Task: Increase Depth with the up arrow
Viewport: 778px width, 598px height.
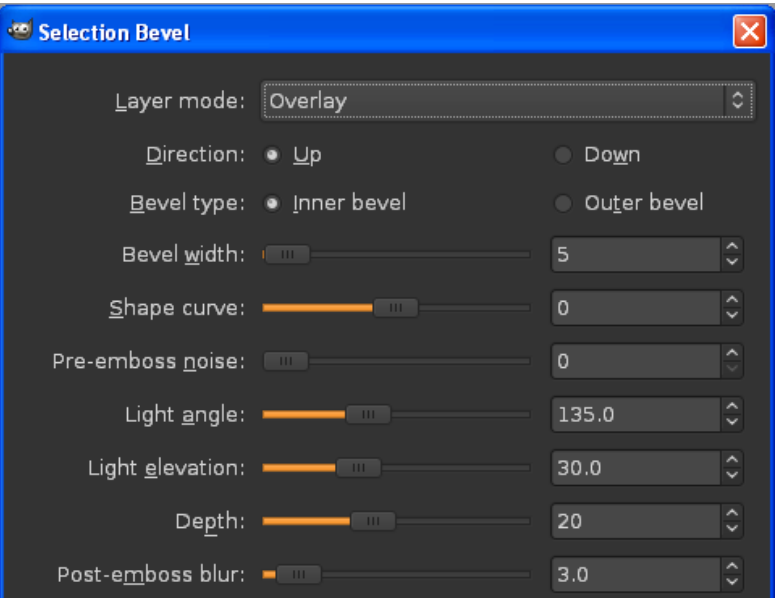Action: [732, 513]
